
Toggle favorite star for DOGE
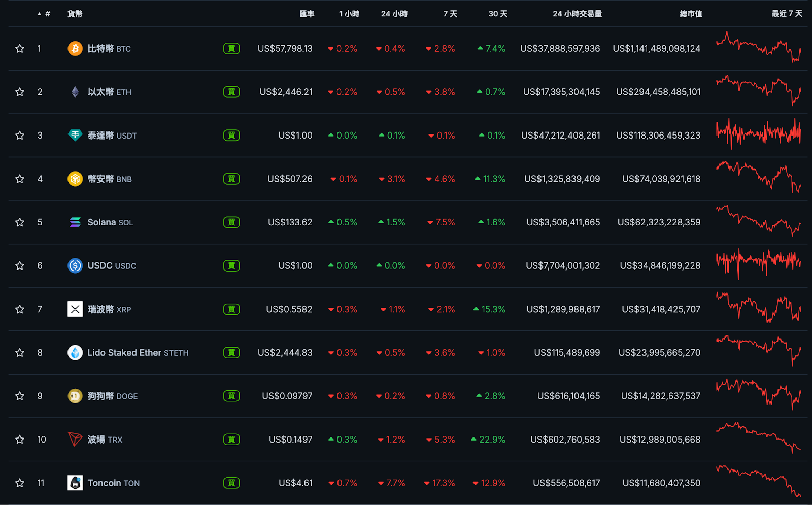click(20, 396)
